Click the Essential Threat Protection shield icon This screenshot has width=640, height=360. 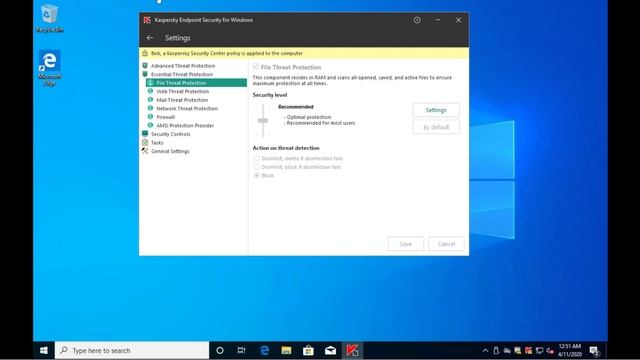145,74
